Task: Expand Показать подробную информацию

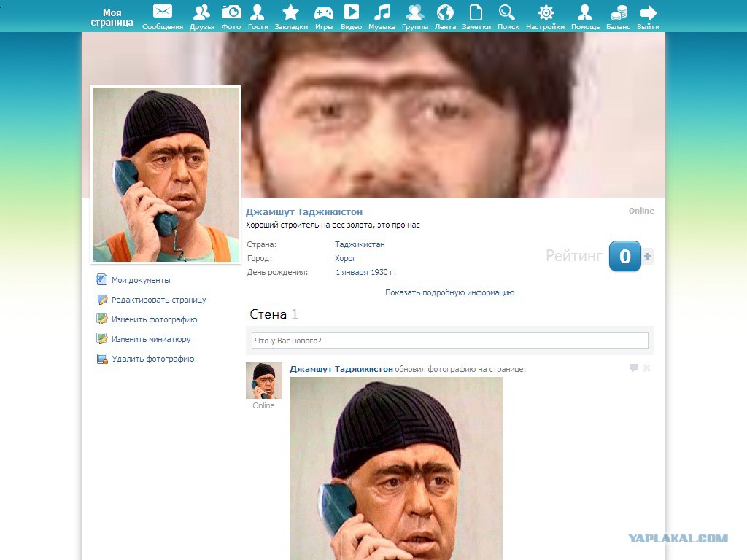Action: 449,292
